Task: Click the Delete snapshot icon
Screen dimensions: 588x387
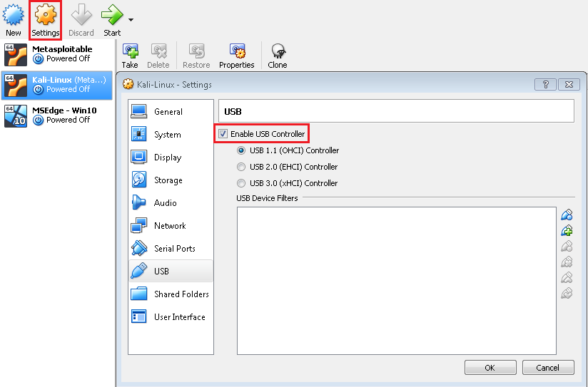Action: 158,51
